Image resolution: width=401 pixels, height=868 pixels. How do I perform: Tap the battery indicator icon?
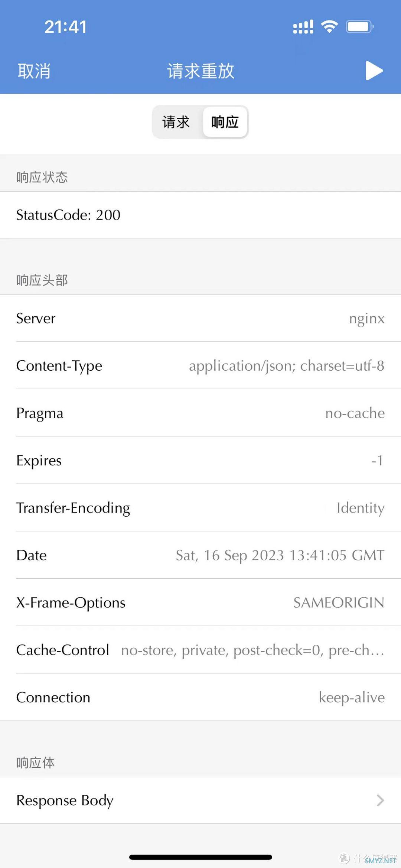tap(360, 27)
